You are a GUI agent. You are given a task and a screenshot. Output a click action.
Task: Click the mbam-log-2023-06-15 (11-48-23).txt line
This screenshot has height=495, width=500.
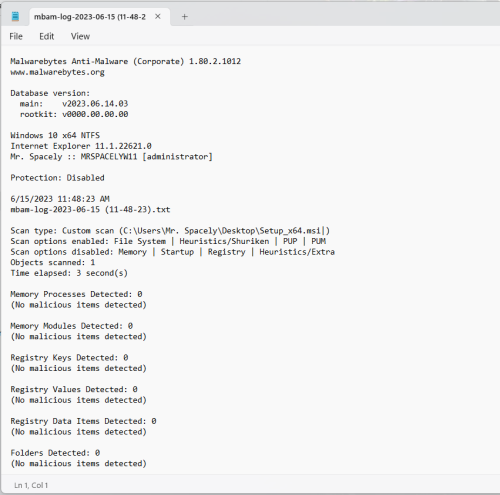tap(90, 210)
